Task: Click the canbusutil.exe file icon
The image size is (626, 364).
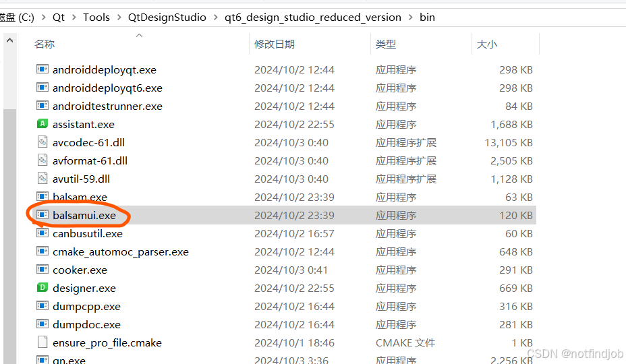Action: [x=42, y=233]
